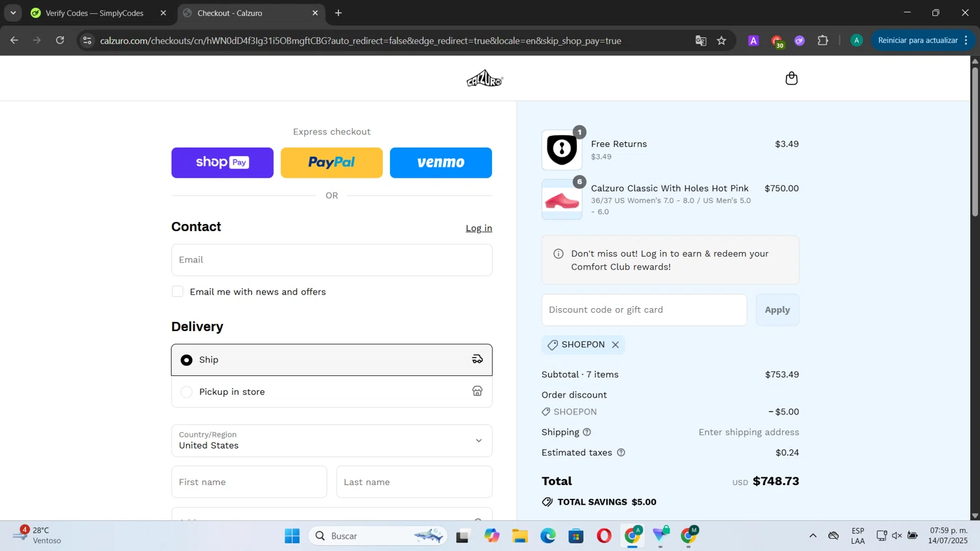Image resolution: width=980 pixels, height=551 pixels.
Task: Open the Country/Region dropdown
Action: click(x=332, y=441)
